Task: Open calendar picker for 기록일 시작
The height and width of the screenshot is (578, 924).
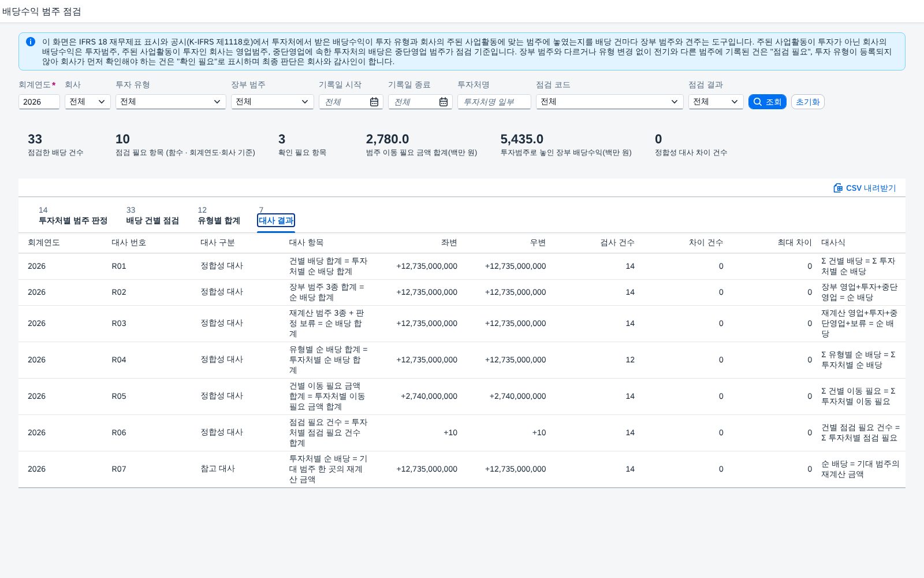Action: (374, 102)
